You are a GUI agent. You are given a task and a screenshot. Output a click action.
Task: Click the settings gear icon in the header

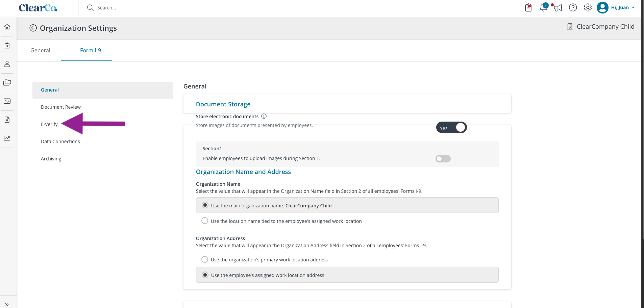click(588, 7)
